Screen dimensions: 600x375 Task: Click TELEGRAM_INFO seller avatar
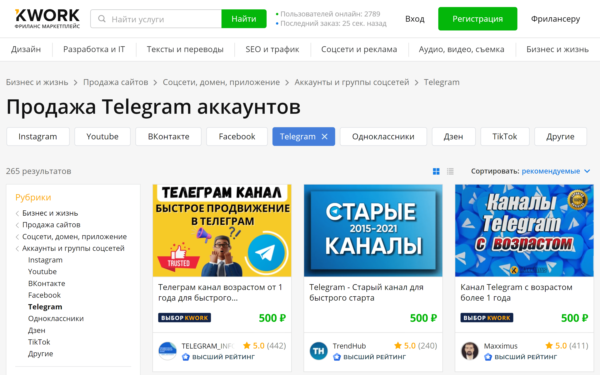pos(167,351)
